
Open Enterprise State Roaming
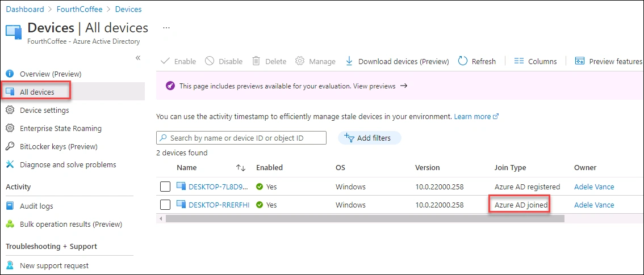[61, 128]
